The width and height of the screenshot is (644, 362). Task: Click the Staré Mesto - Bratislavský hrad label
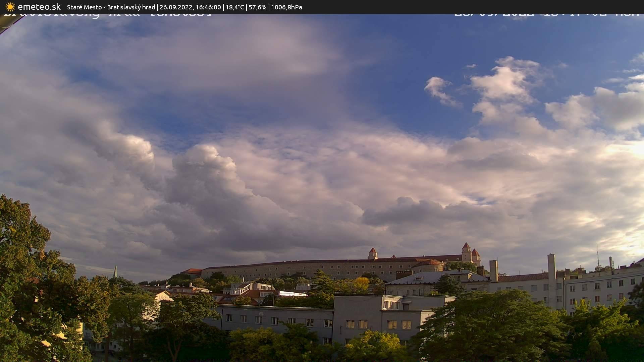tap(111, 7)
